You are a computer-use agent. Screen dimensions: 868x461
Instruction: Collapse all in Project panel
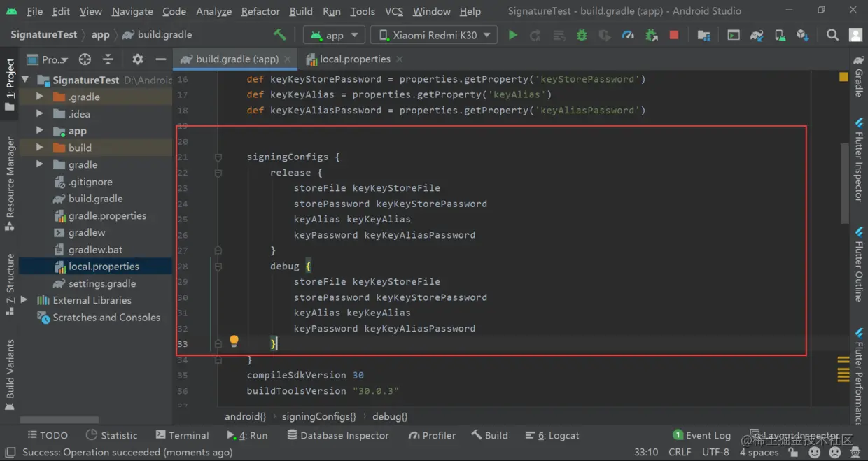click(108, 59)
